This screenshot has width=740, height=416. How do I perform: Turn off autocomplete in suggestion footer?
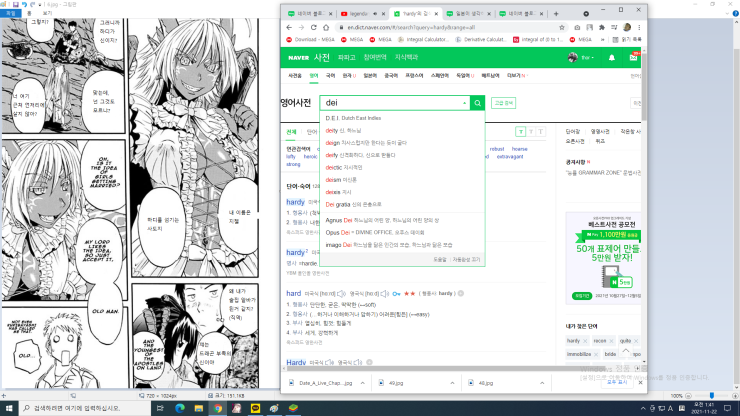coord(466,260)
